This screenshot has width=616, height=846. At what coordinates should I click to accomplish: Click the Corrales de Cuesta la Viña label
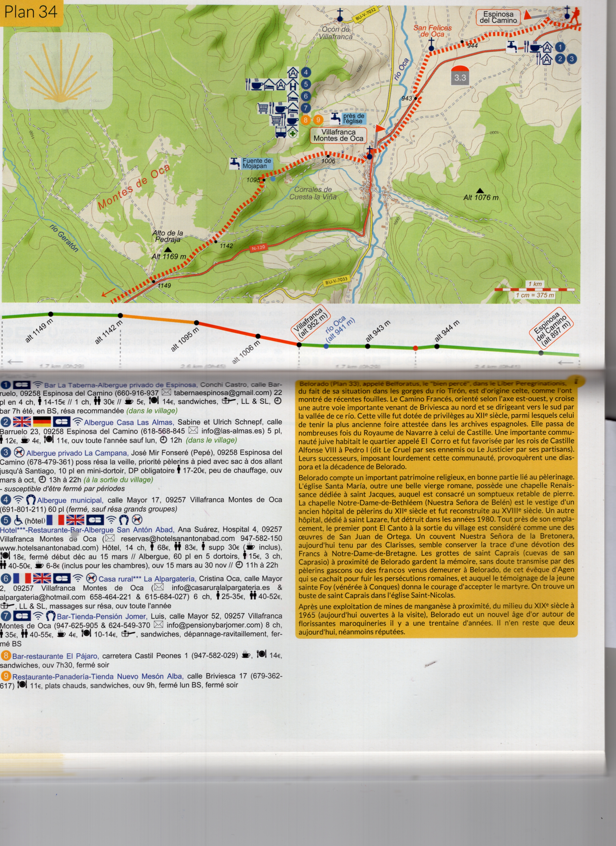313,193
